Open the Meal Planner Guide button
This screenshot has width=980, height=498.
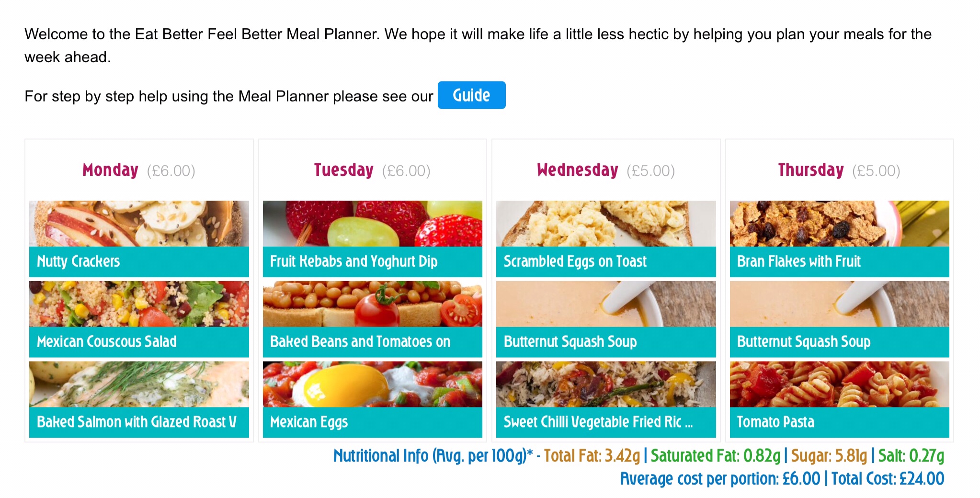click(471, 95)
